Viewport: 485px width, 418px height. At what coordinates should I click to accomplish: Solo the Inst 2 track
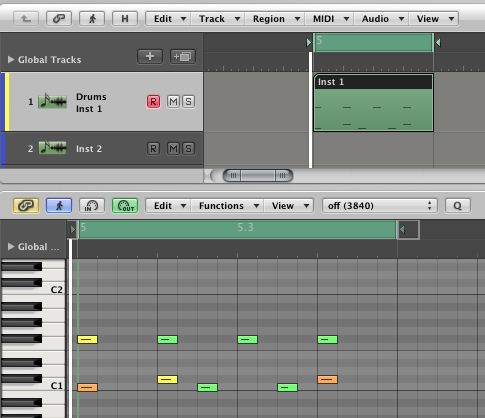click(x=188, y=148)
